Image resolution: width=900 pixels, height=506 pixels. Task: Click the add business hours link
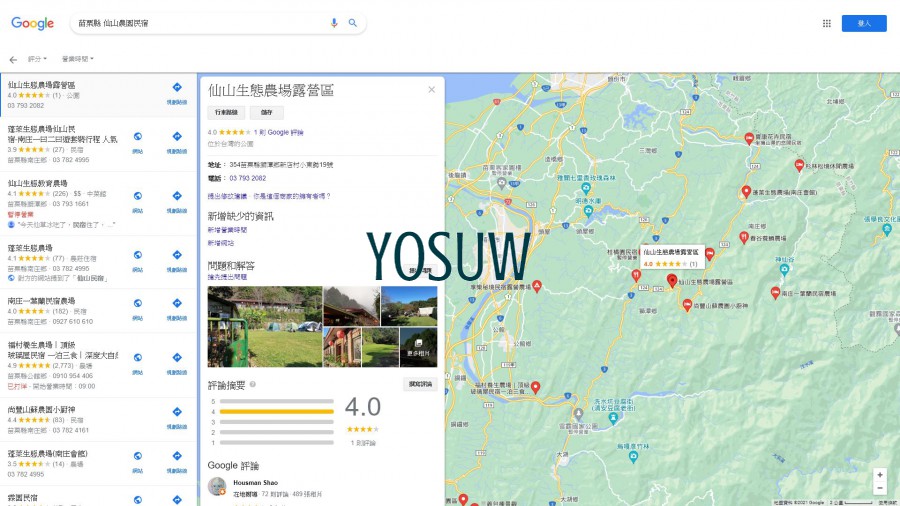pos(227,229)
